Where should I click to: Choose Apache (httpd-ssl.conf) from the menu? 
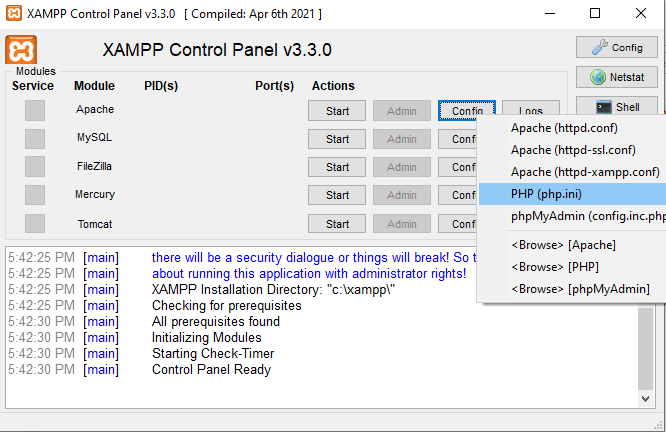click(x=572, y=150)
